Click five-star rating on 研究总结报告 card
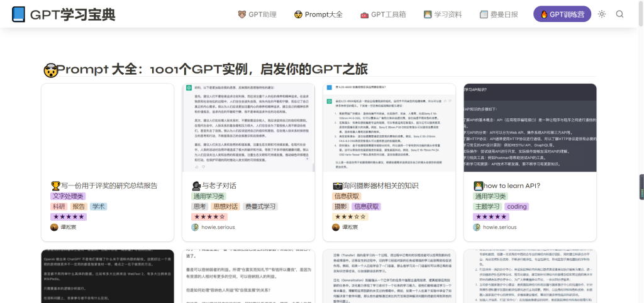The image size is (644, 303). click(x=68, y=217)
